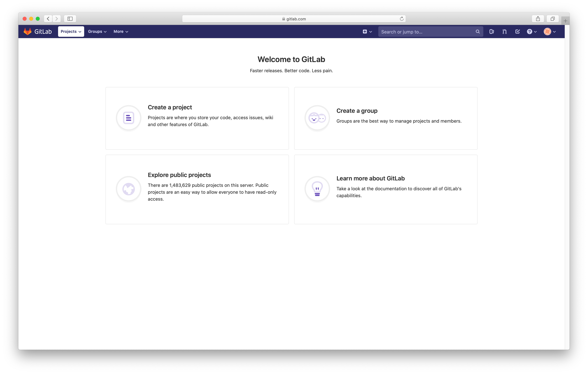Open the Projects dropdown menu
588x374 pixels.
pos(71,32)
